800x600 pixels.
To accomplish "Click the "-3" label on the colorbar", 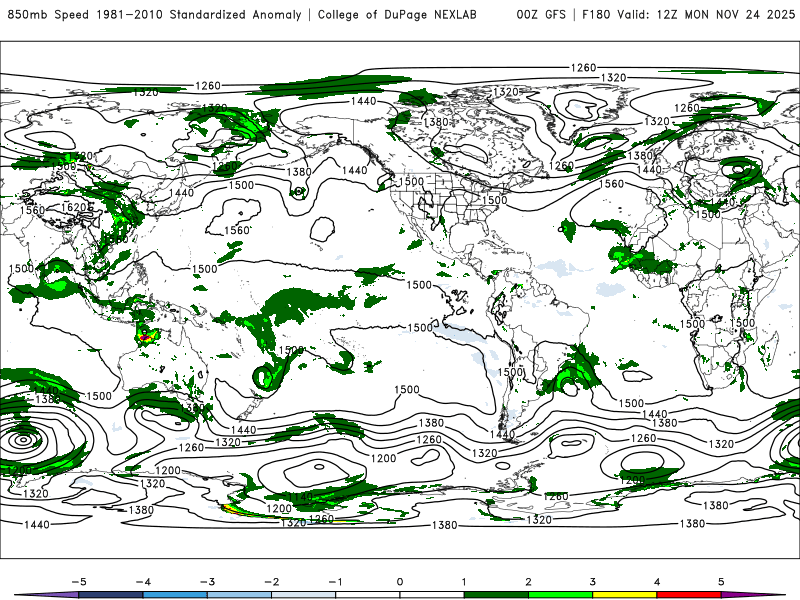I will pyautogui.click(x=207, y=582).
